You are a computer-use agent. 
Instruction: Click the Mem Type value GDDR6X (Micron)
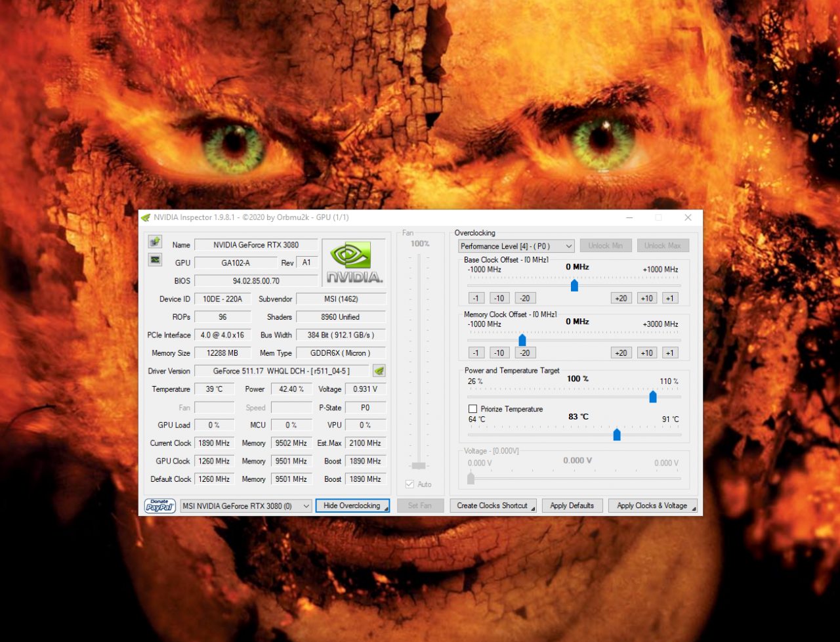coord(341,353)
